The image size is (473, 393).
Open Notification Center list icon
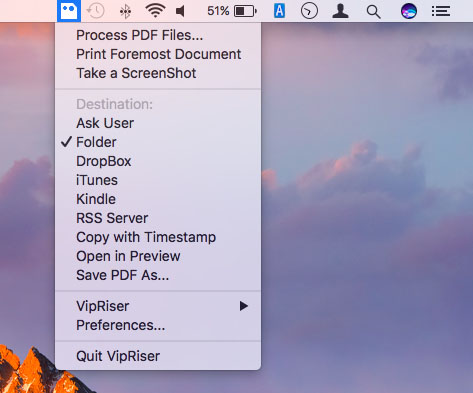point(441,11)
